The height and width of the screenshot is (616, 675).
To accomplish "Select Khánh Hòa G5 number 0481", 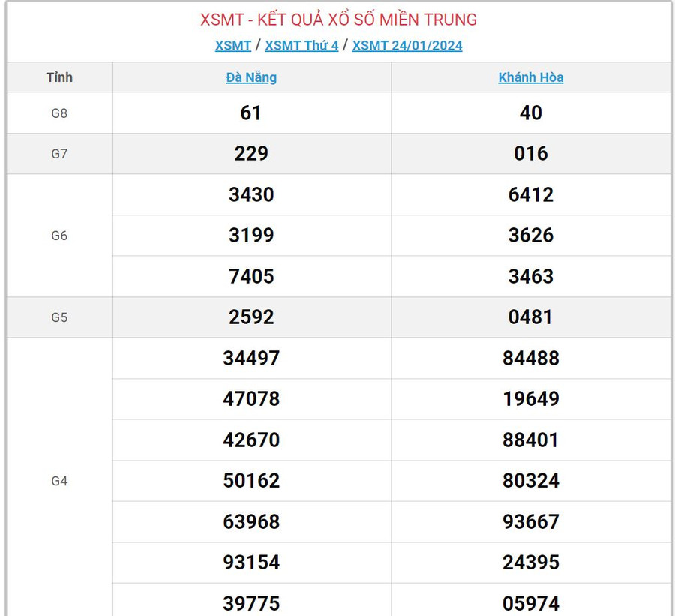I will point(531,317).
